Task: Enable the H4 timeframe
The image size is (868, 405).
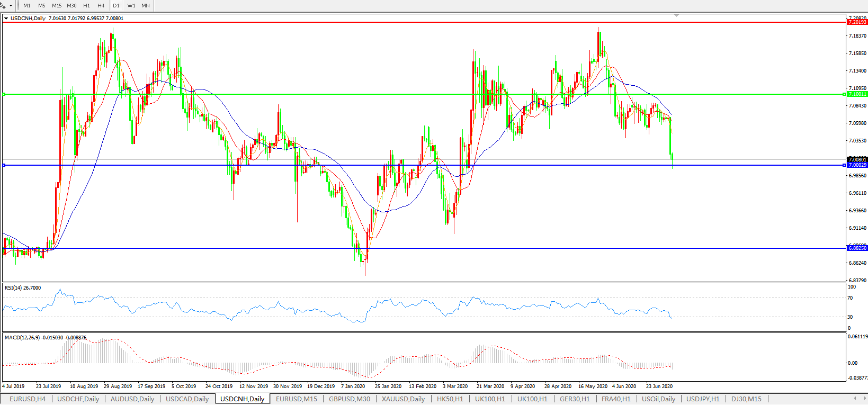Action: point(101,5)
